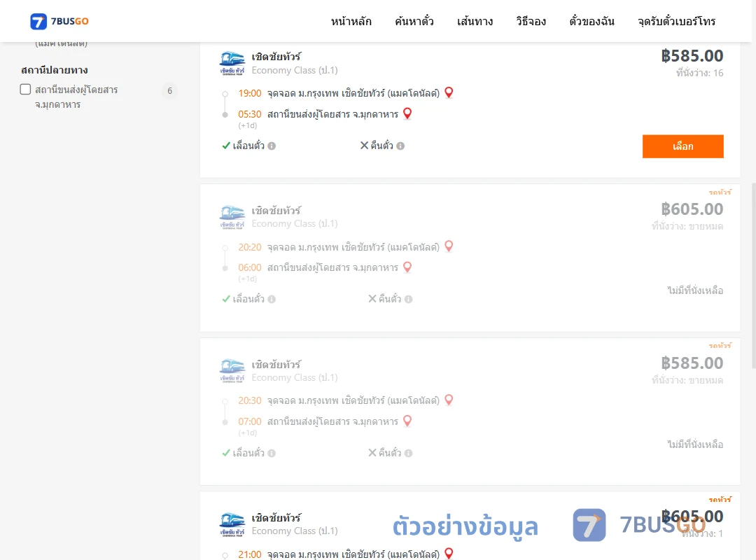The image size is (756, 560).
Task: Click รถทัวร์ tag on the 20:20 trip card
Action: [720, 192]
